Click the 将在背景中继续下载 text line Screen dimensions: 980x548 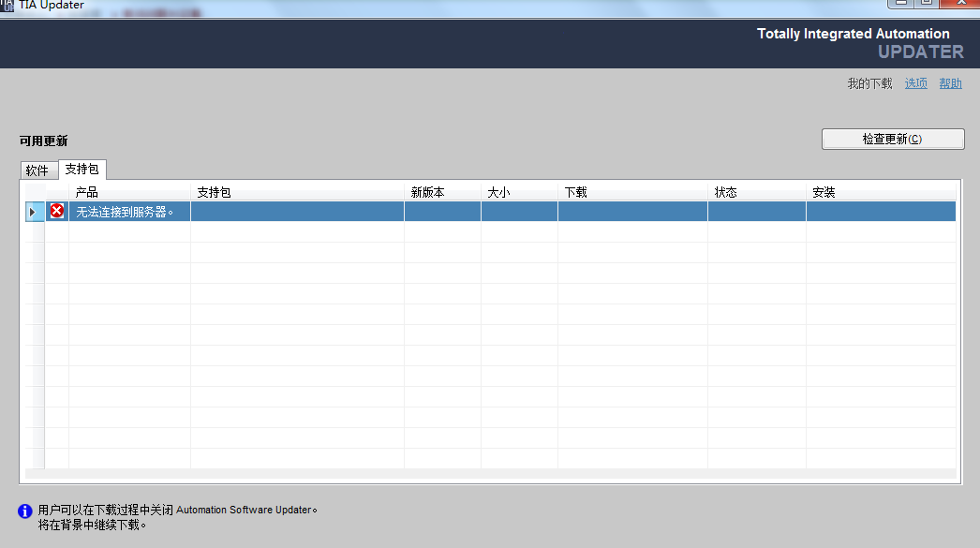coord(92,525)
